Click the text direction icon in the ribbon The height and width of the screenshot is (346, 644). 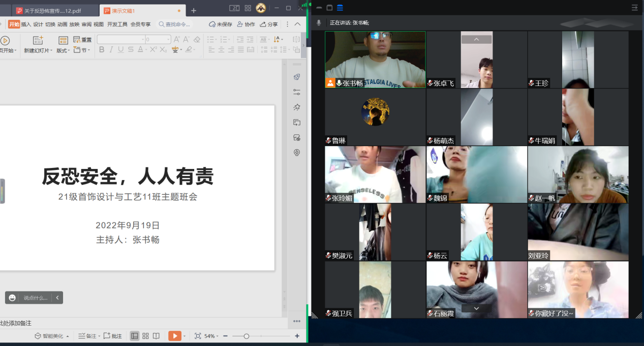tap(278, 39)
